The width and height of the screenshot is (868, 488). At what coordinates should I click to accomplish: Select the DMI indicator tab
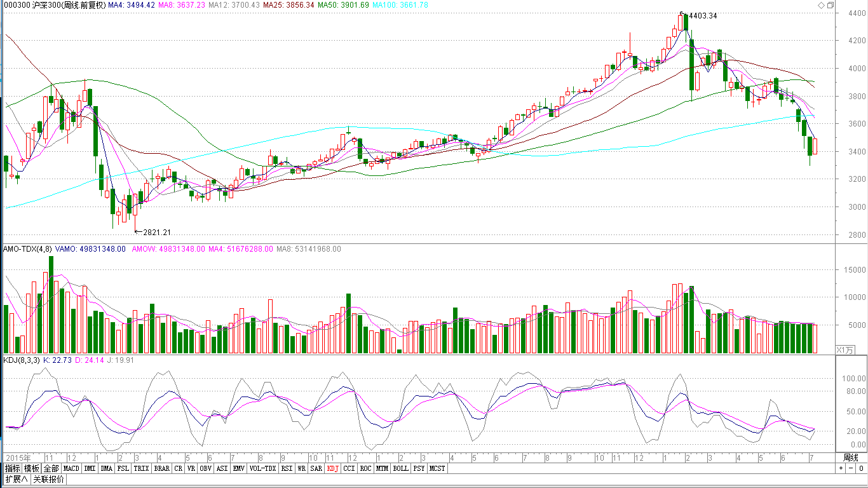click(x=90, y=468)
